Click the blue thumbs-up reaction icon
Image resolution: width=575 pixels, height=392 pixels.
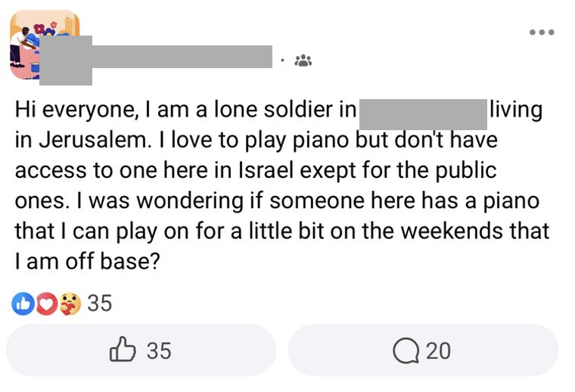[21, 304]
